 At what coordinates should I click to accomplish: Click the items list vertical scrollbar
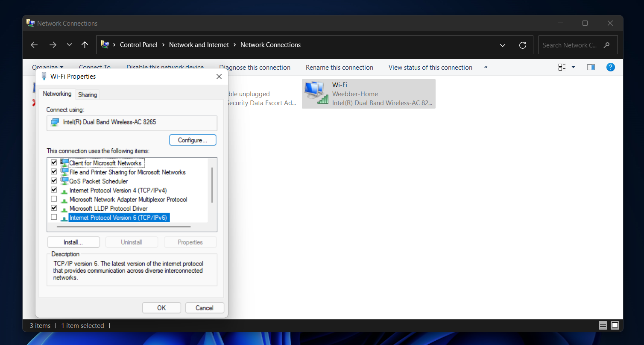tap(212, 185)
